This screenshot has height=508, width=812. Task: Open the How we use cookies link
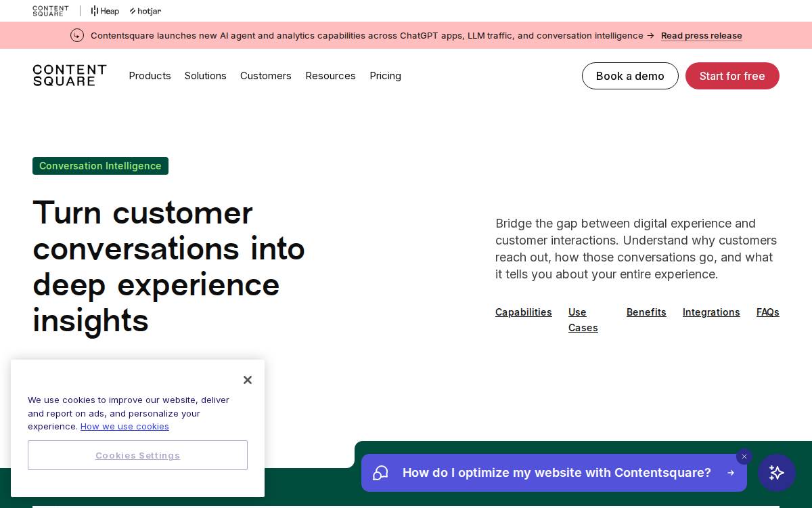pos(125,426)
